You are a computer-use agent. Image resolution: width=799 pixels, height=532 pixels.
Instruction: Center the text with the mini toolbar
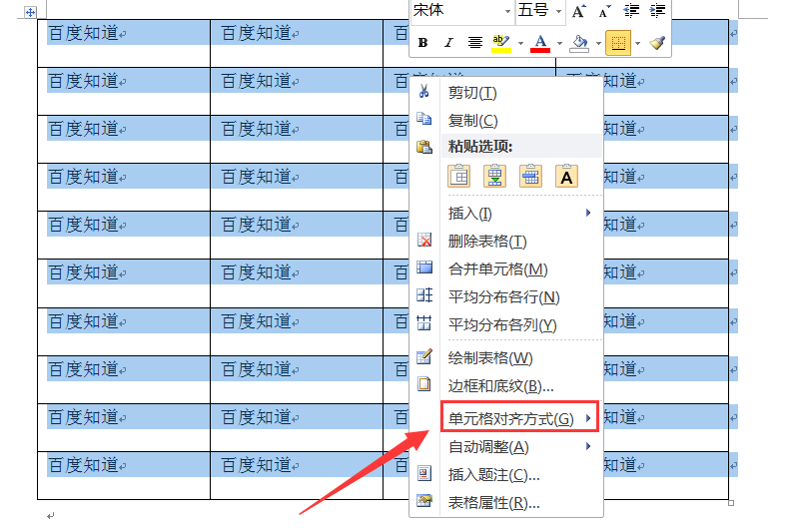point(475,43)
